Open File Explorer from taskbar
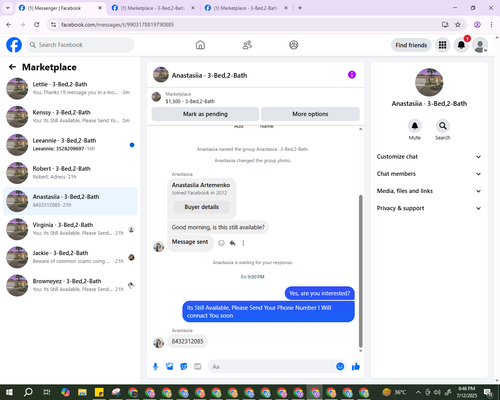The width and height of the screenshot is (500, 400). 82,392
